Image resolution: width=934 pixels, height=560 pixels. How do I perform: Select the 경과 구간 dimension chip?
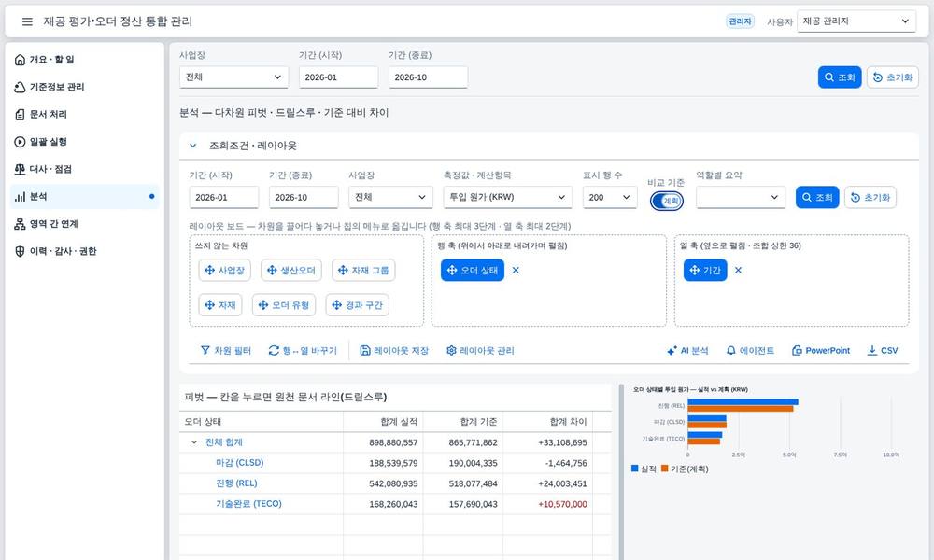pos(358,305)
